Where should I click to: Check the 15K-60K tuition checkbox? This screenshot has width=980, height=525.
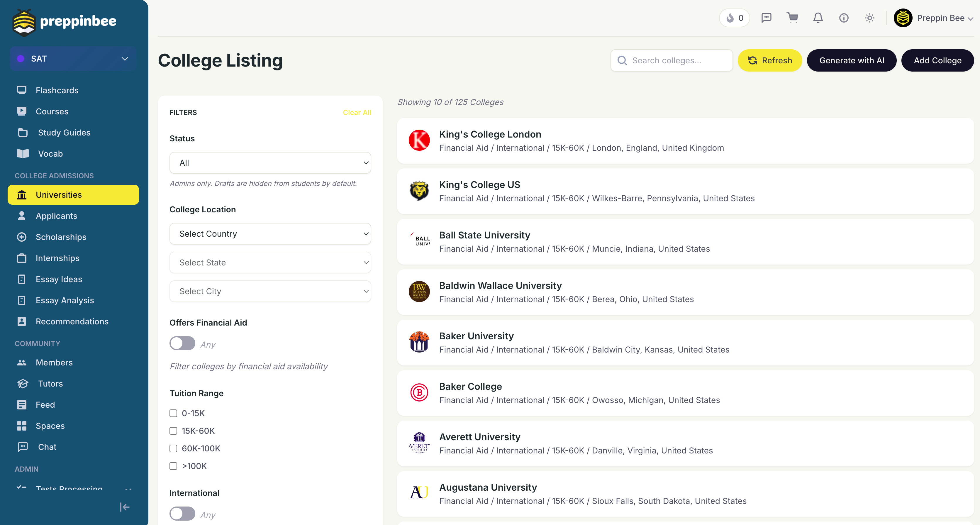(173, 431)
